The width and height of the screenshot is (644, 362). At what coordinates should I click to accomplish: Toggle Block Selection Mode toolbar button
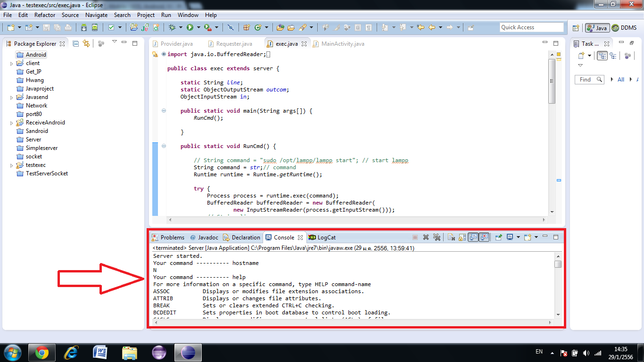coord(358,27)
